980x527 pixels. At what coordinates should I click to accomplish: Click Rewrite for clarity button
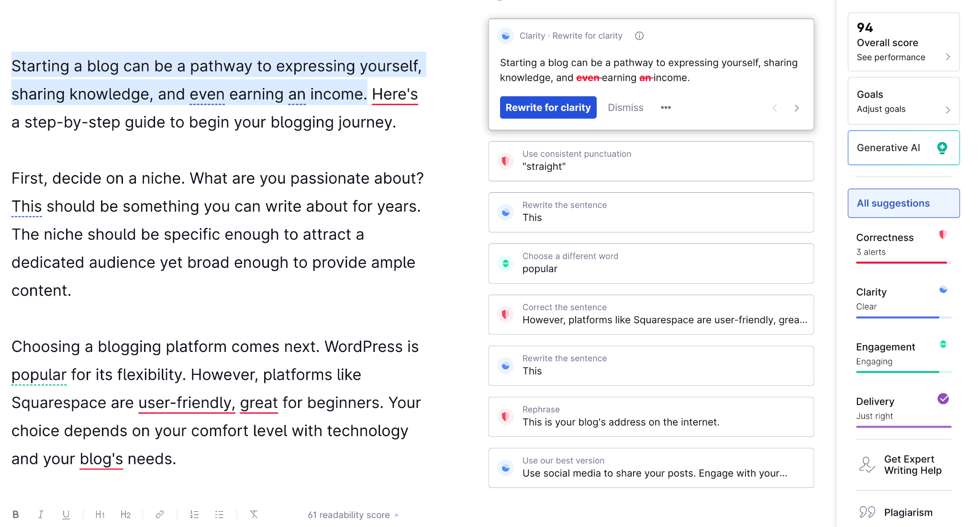tap(547, 108)
